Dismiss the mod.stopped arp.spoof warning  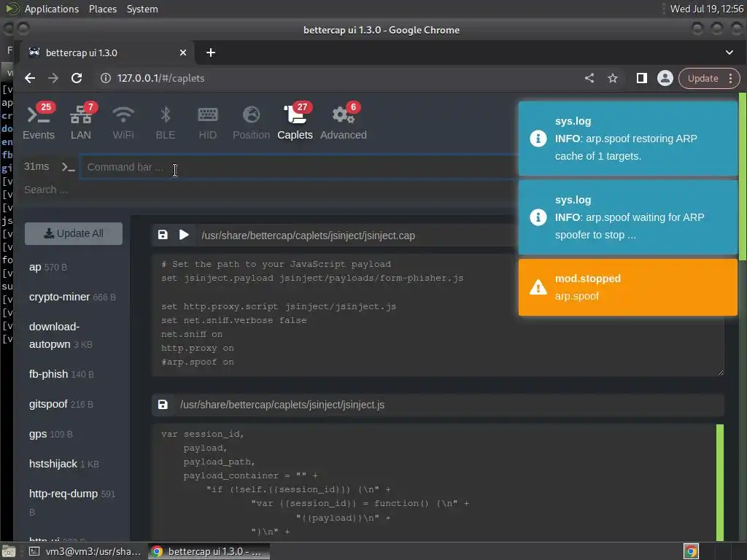coord(628,287)
